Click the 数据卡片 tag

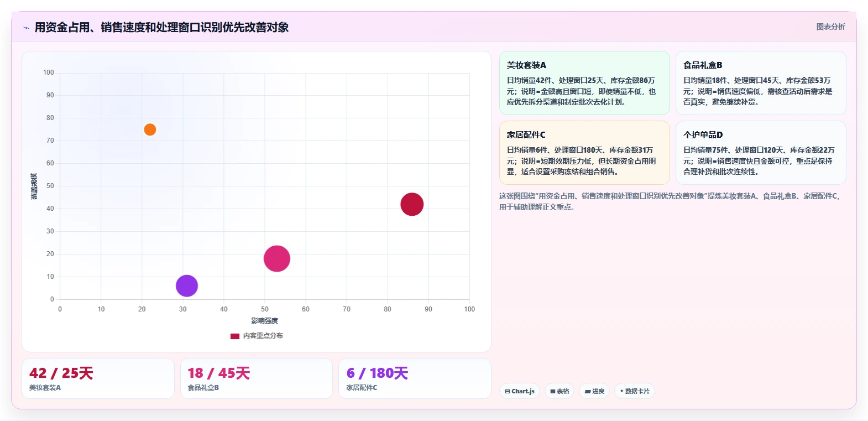click(x=635, y=391)
